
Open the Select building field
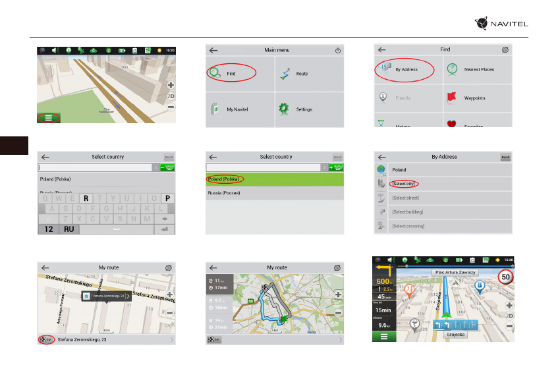tap(407, 211)
